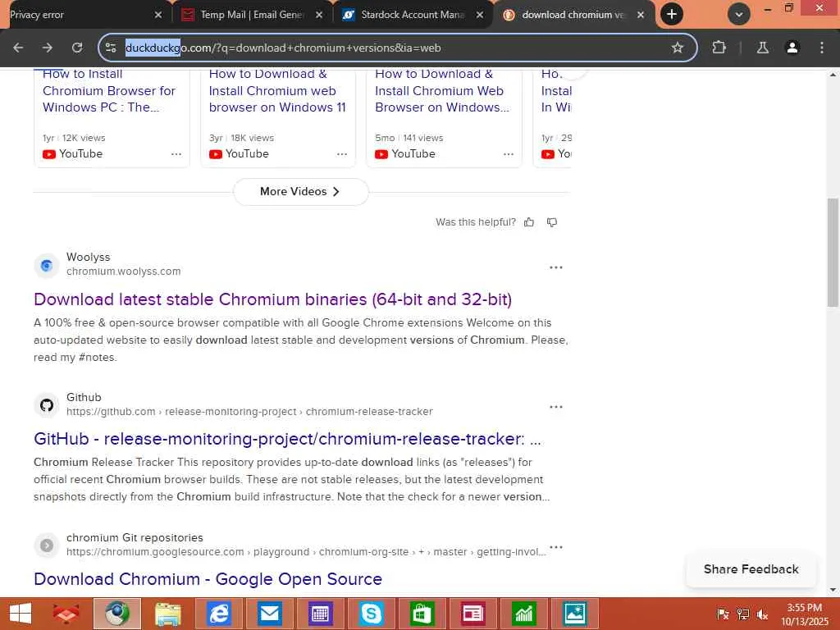
Task: Click the More Videos button
Action: click(x=300, y=192)
